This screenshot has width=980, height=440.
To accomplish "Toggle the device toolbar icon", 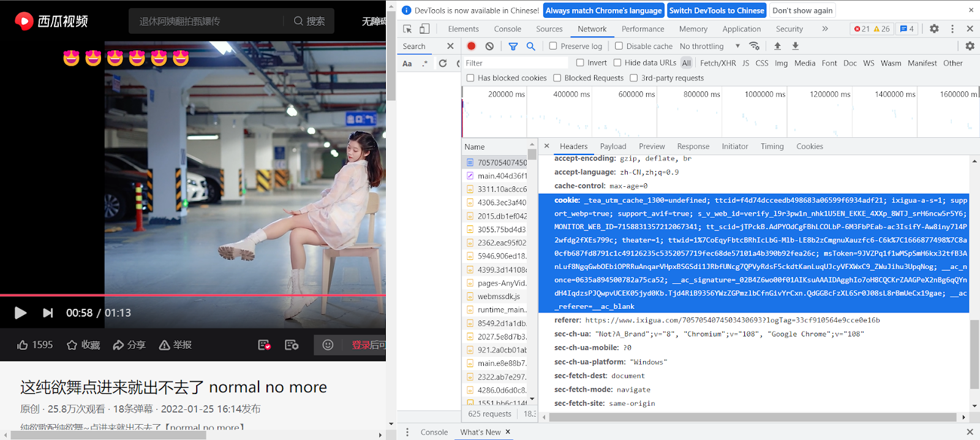I will click(x=424, y=29).
